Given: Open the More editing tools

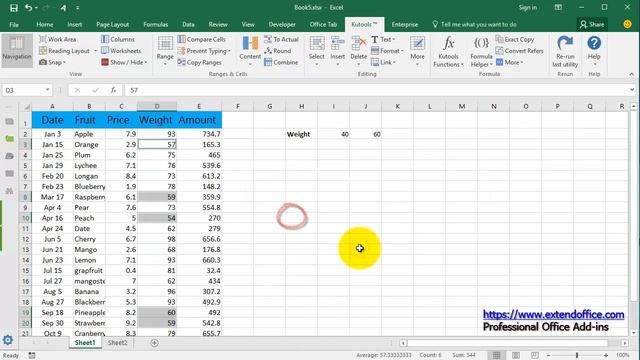Looking at the screenshot, I should [417, 51].
